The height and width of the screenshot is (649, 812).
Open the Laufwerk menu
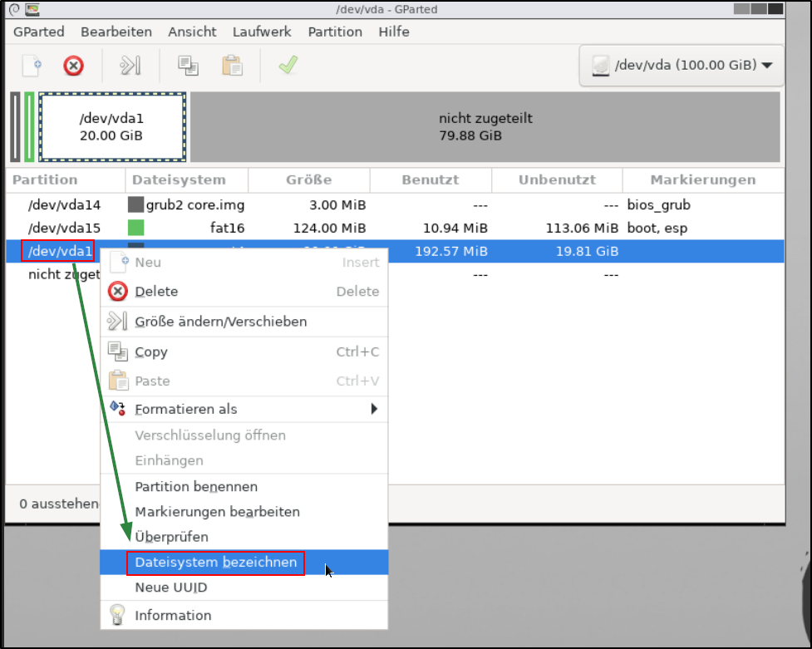point(262,32)
